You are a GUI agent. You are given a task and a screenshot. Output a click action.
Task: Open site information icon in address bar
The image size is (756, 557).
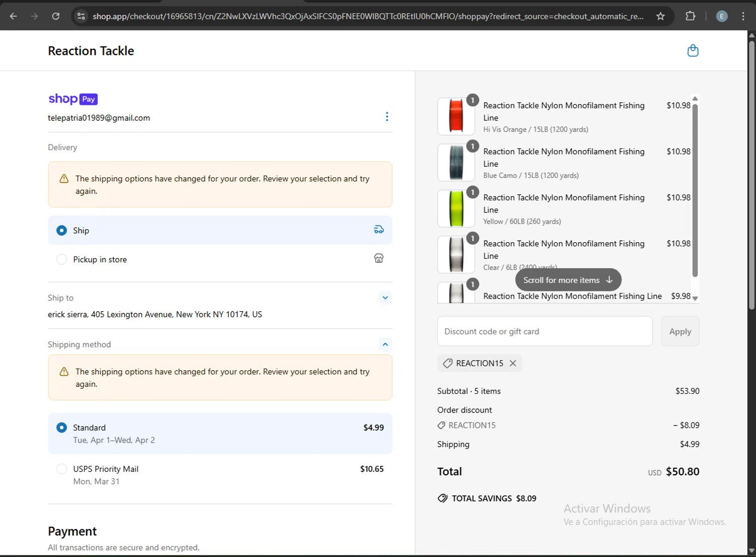(x=81, y=16)
